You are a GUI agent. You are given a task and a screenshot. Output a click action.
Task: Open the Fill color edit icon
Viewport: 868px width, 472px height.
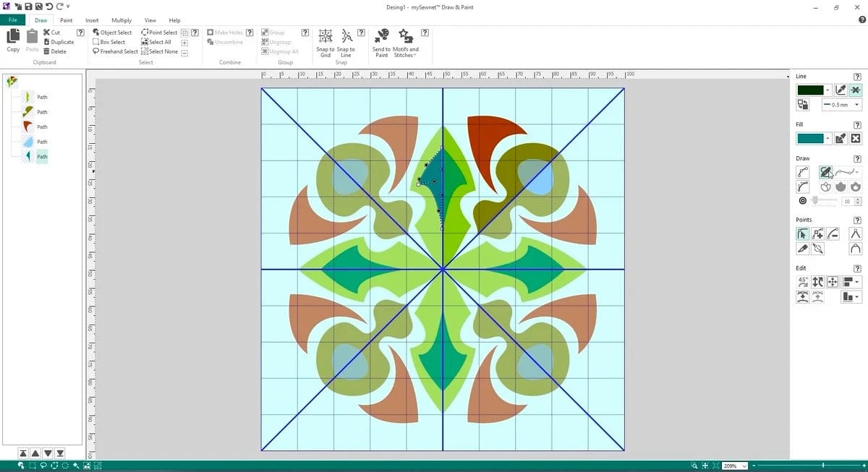(841, 139)
